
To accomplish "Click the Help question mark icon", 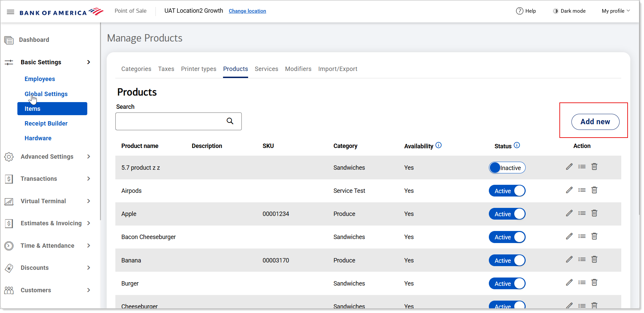I will point(519,11).
